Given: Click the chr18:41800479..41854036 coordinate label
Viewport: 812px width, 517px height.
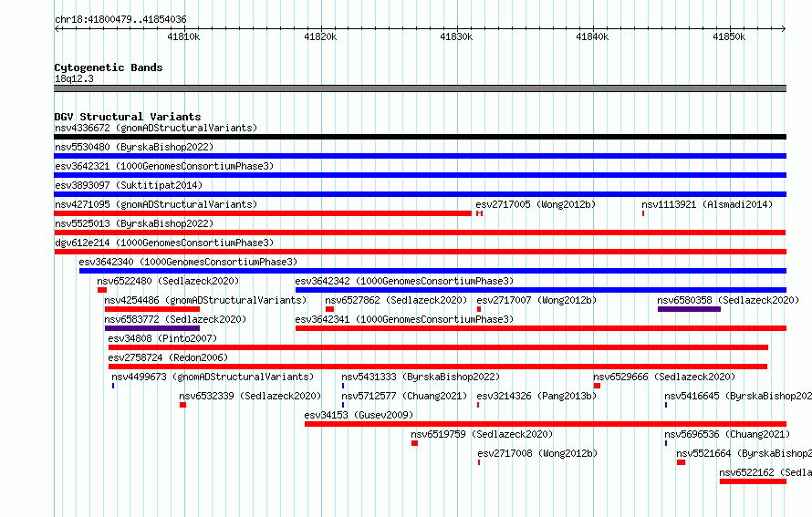Looking at the screenshot, I should pyautogui.click(x=120, y=19).
